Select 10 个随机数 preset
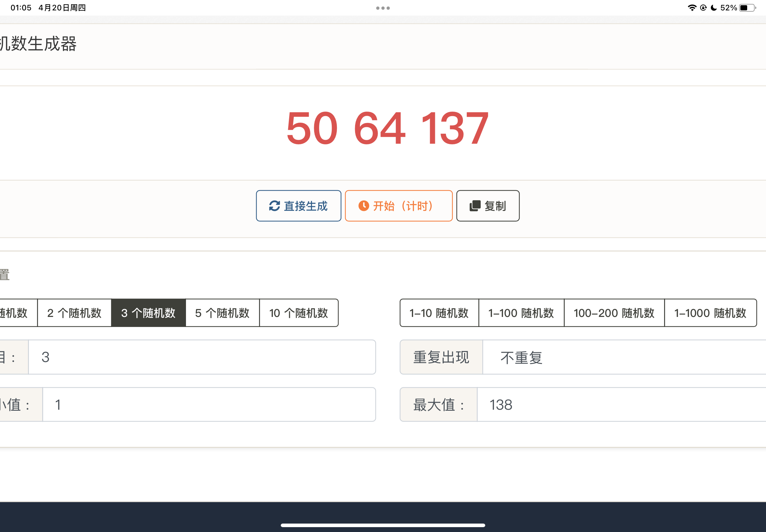Screen dimensions: 766x532 [x=299, y=313]
